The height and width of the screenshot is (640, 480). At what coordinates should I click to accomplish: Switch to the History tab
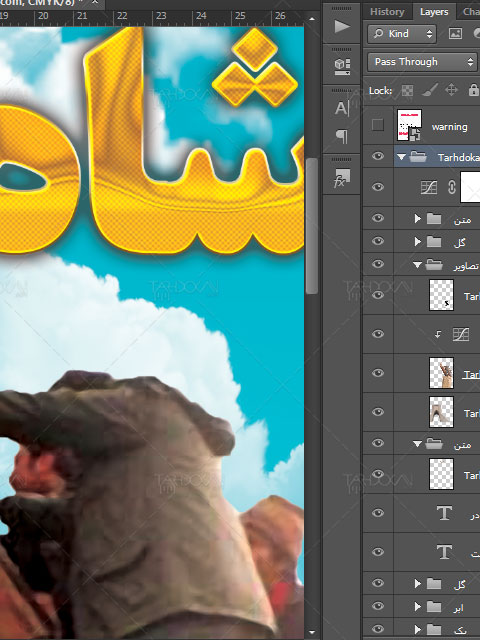[387, 12]
